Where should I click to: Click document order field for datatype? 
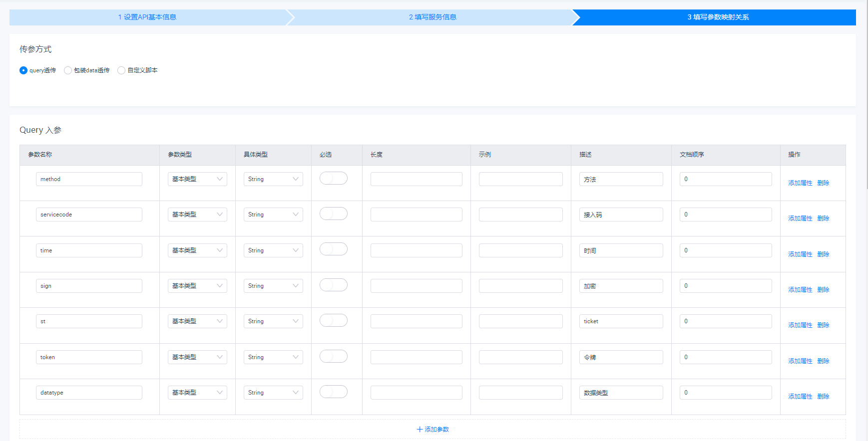pos(726,393)
